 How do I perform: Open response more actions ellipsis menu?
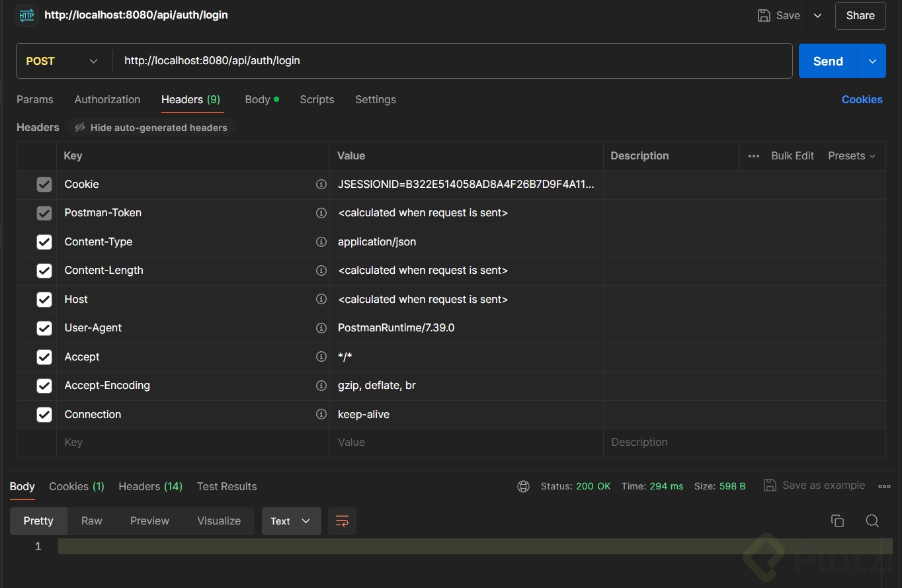[884, 486]
